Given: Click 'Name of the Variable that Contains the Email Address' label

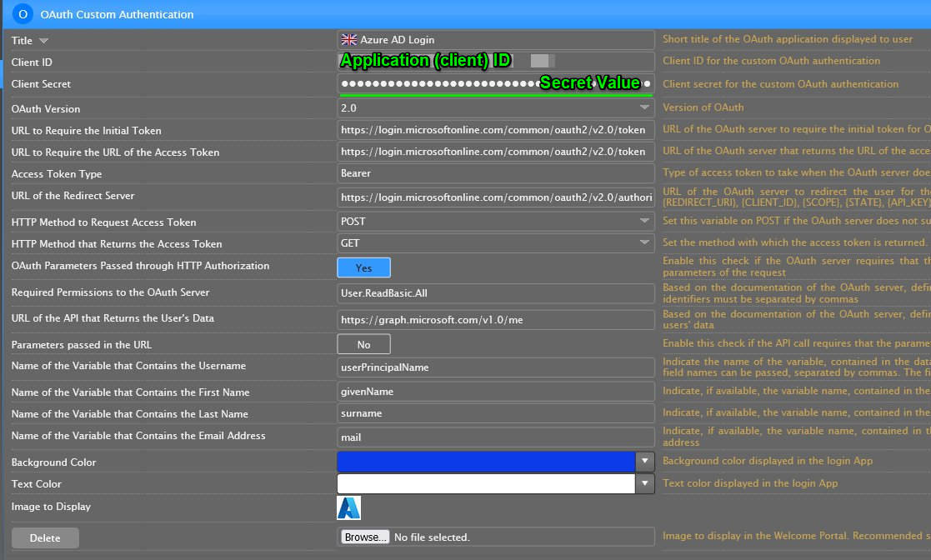Looking at the screenshot, I should pos(138,436).
